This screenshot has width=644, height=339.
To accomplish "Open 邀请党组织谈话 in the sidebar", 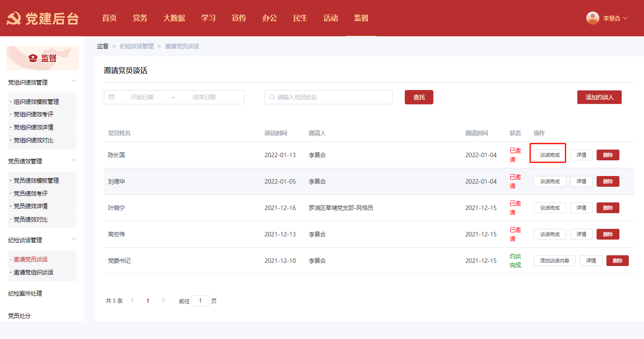I will point(34,272).
